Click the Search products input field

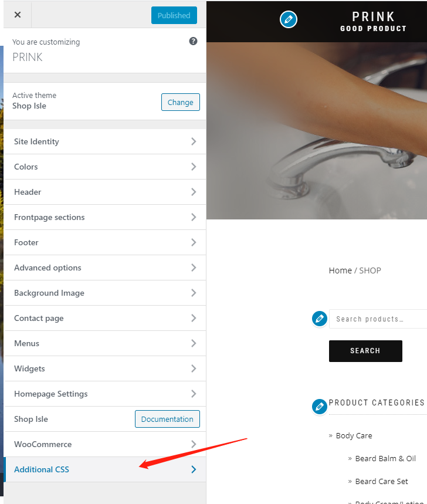pyautogui.click(x=378, y=319)
